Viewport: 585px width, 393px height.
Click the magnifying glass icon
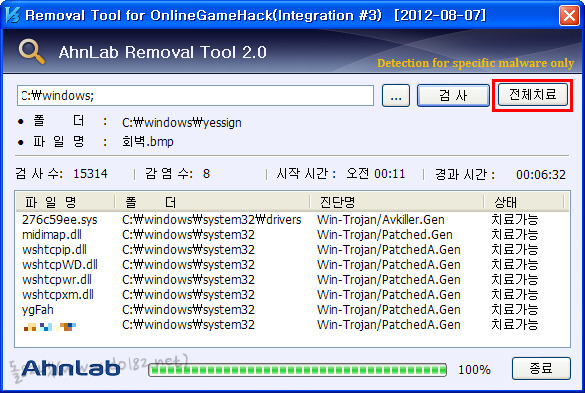pos(32,52)
